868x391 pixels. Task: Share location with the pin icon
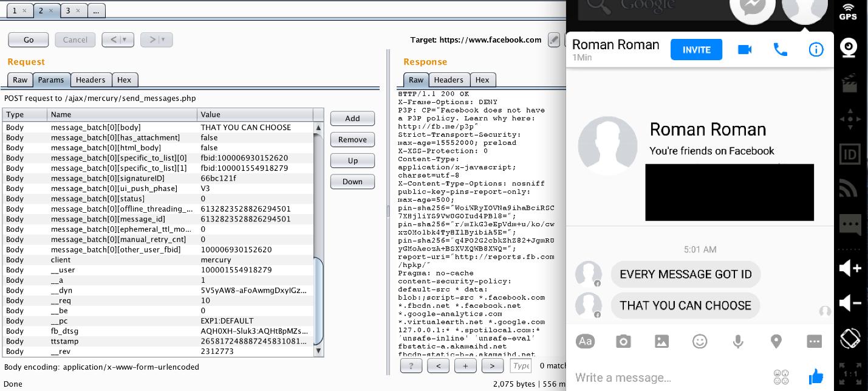pos(776,342)
